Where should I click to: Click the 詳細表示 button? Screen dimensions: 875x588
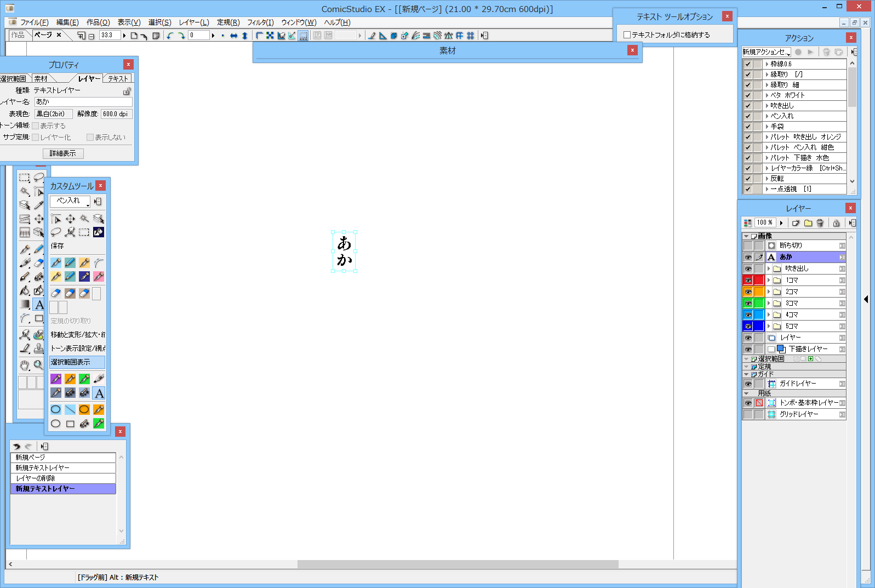coord(63,153)
